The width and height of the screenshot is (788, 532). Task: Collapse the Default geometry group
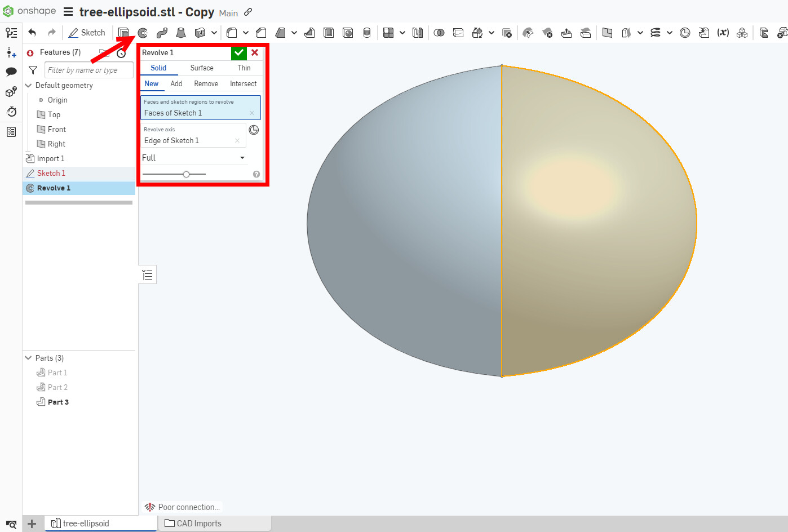(28, 85)
